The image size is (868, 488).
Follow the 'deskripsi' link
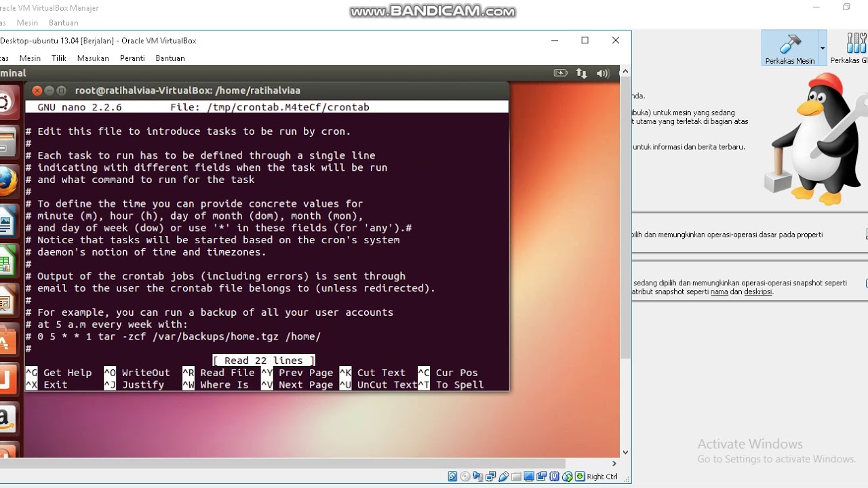click(757, 292)
